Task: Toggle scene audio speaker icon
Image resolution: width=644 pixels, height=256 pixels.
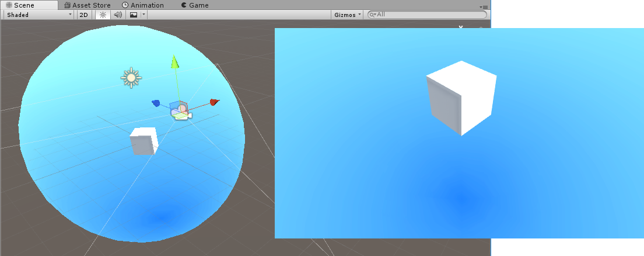Action: tap(118, 15)
